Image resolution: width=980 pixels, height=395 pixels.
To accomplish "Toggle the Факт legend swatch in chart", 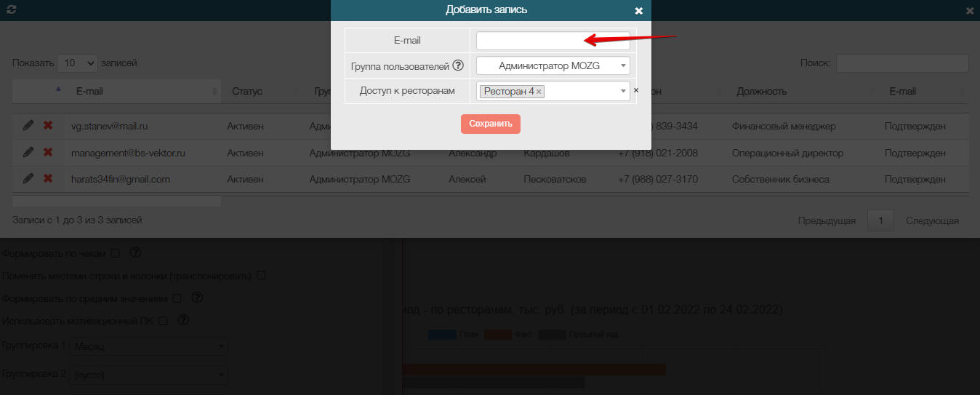I will [x=498, y=335].
